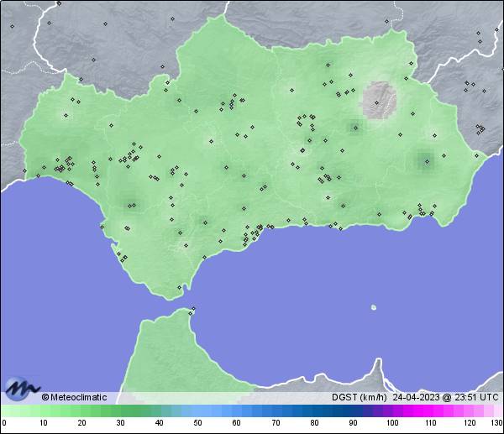The width and height of the screenshot is (504, 434).
Task: Click the dark navy color band above 90
Action: coord(353,410)
